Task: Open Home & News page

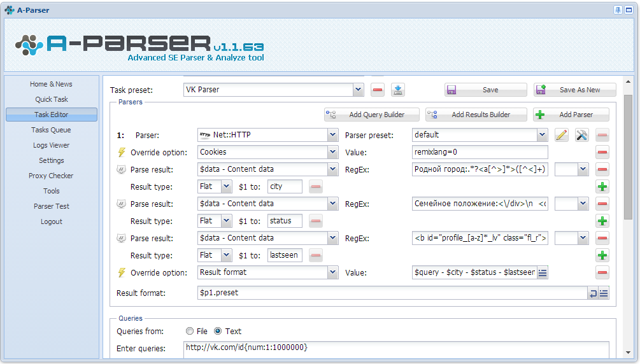Action: coord(51,84)
